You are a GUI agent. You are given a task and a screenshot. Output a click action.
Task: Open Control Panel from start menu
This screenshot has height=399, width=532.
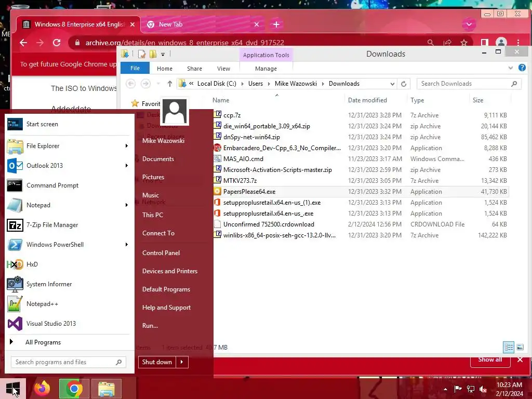(161, 253)
